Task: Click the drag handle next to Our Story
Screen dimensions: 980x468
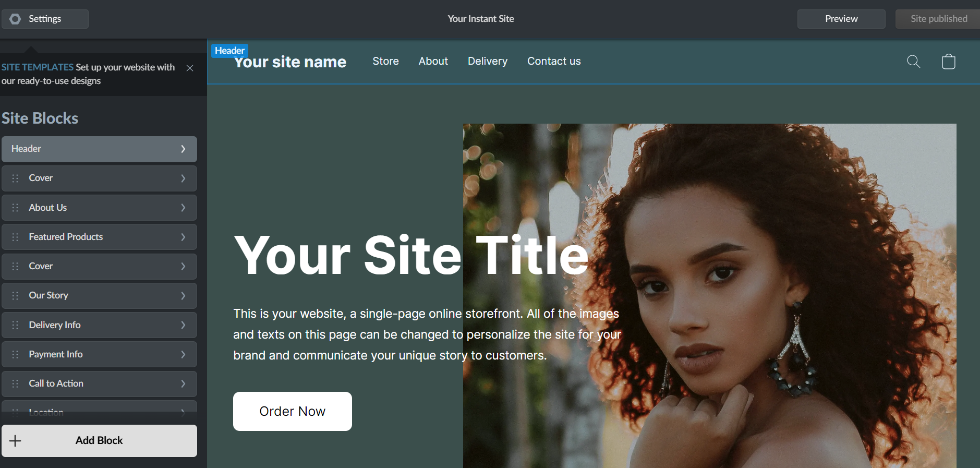Action: click(15, 295)
